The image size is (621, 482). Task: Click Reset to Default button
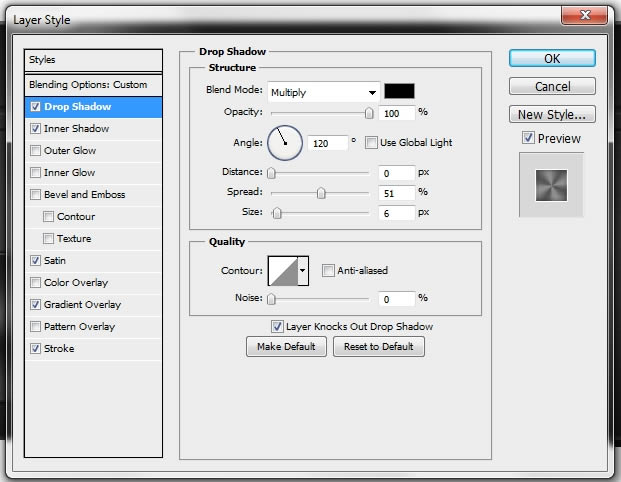click(379, 347)
